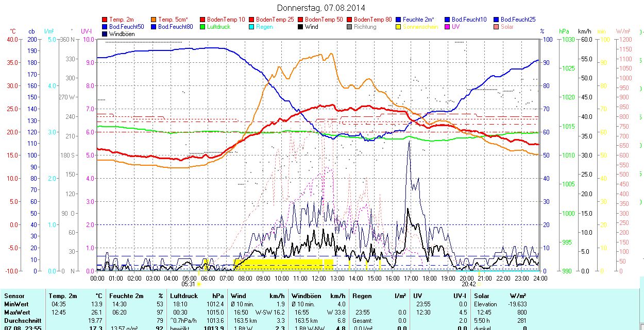Click the 12:00 time axis label
Image resolution: width=644 pixels, height=330 pixels.
point(319,279)
